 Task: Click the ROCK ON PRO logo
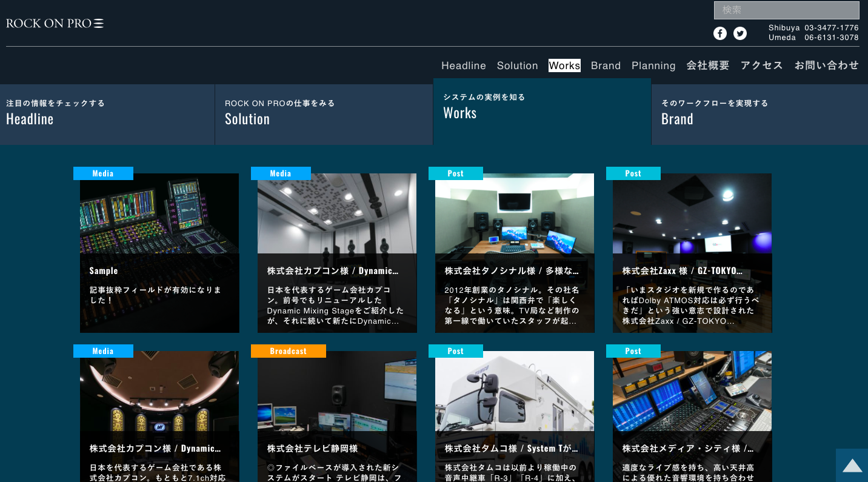(55, 24)
